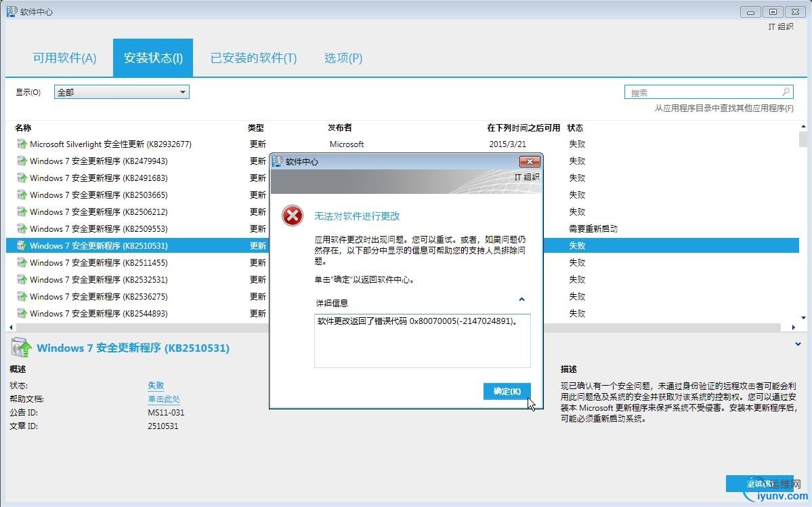
Task: Click the horizontal scrollbar right arrow
Action: [793, 327]
